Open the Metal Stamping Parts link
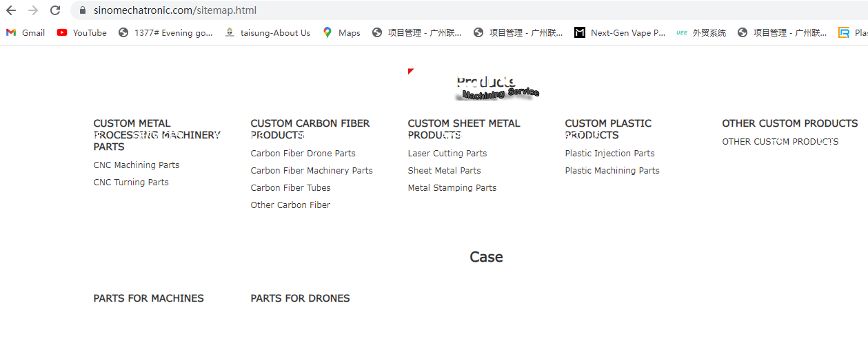868x343 pixels. coord(452,188)
